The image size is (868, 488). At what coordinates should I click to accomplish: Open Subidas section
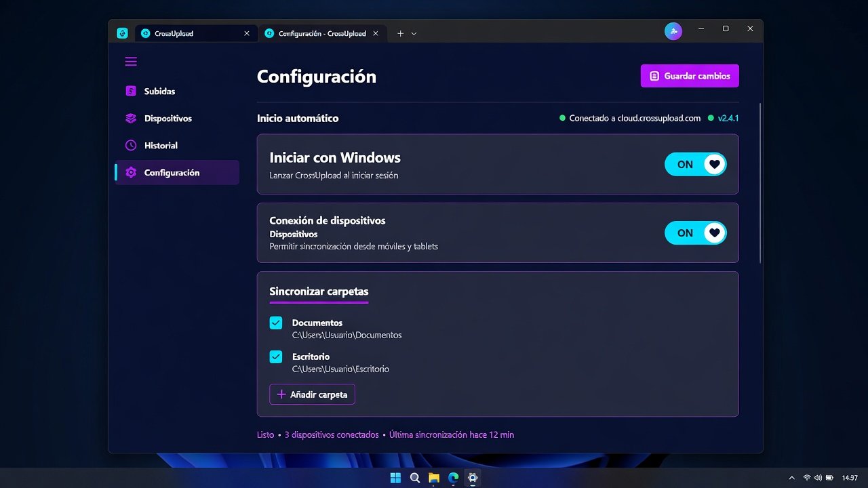pyautogui.click(x=177, y=91)
